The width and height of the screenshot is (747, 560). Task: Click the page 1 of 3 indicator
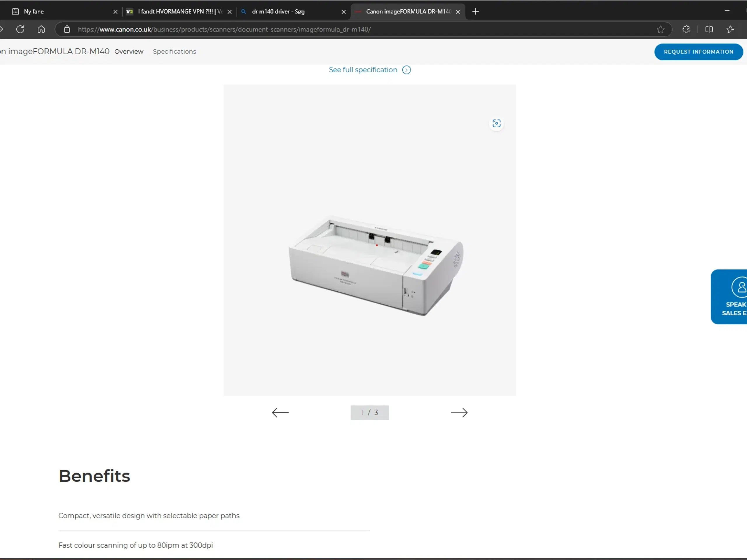click(x=369, y=412)
